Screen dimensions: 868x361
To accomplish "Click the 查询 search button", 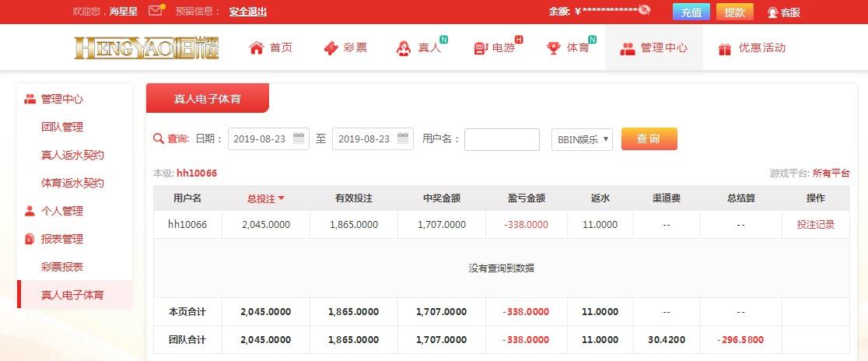I will [649, 139].
